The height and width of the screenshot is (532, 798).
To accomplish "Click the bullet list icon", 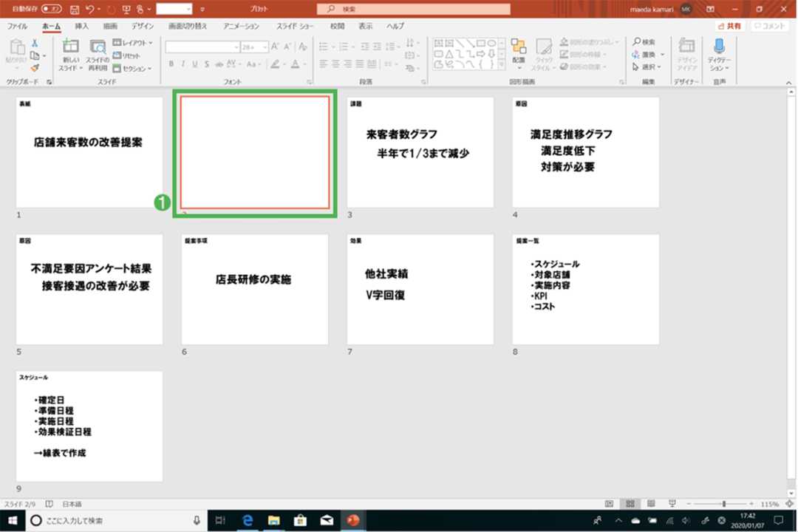I will [x=323, y=47].
